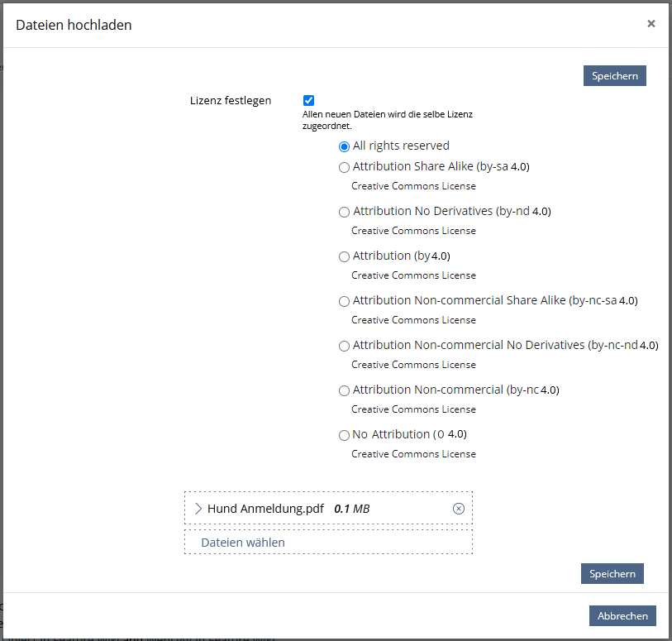Uncheck the Lizenz festlegen checkbox

click(x=308, y=100)
